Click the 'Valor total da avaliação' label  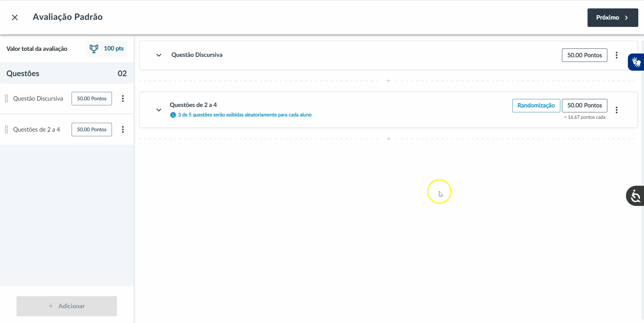[x=37, y=49]
